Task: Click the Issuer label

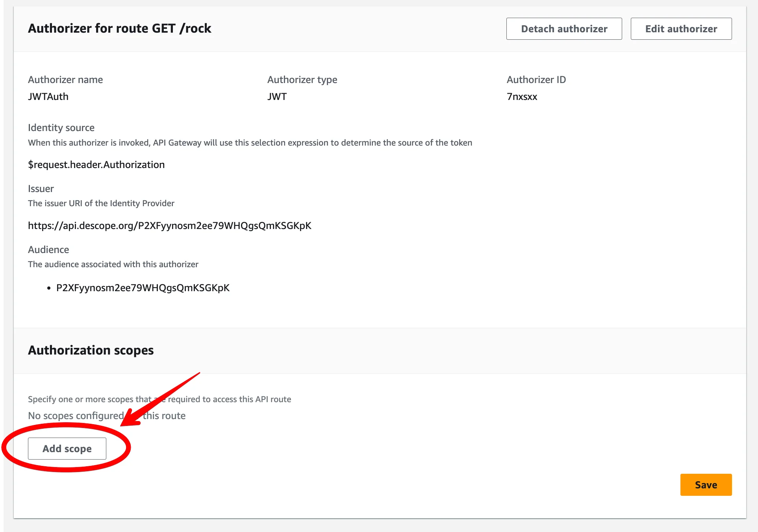Action: [41, 188]
